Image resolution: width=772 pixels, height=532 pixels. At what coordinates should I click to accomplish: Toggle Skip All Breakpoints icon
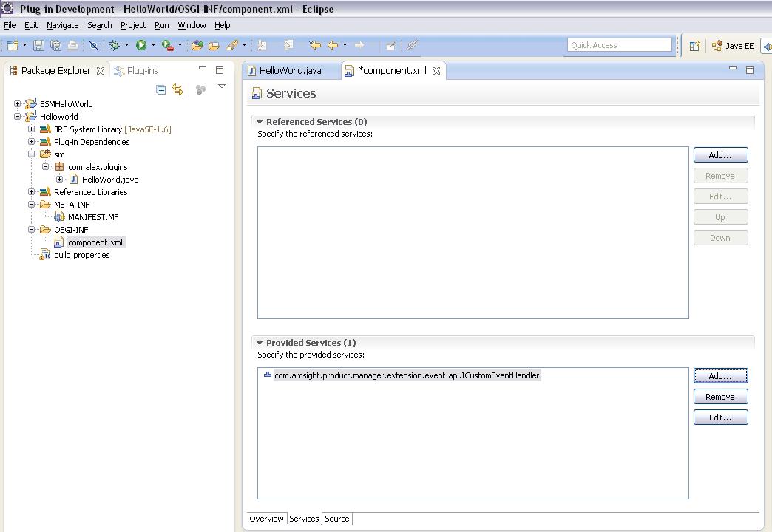pyautogui.click(x=94, y=45)
